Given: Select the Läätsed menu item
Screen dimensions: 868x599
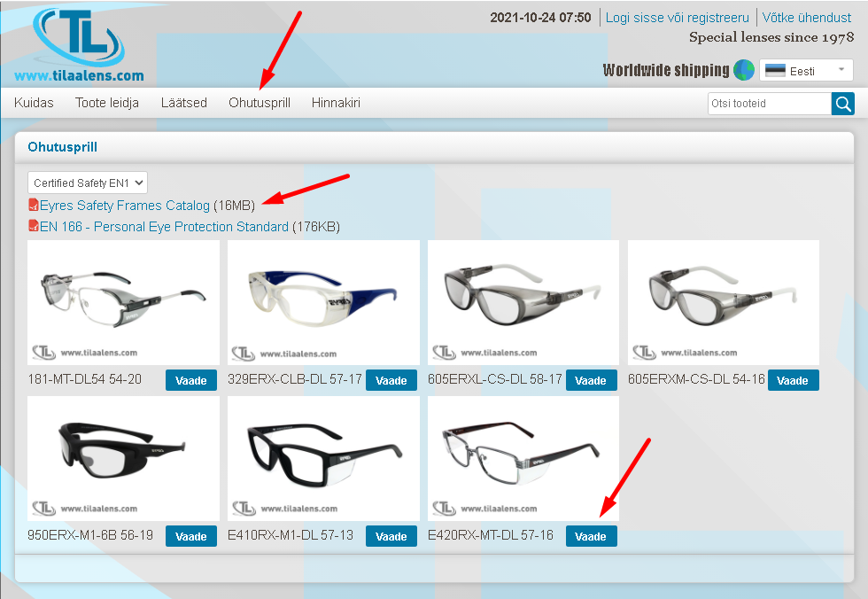Looking at the screenshot, I should point(184,103).
